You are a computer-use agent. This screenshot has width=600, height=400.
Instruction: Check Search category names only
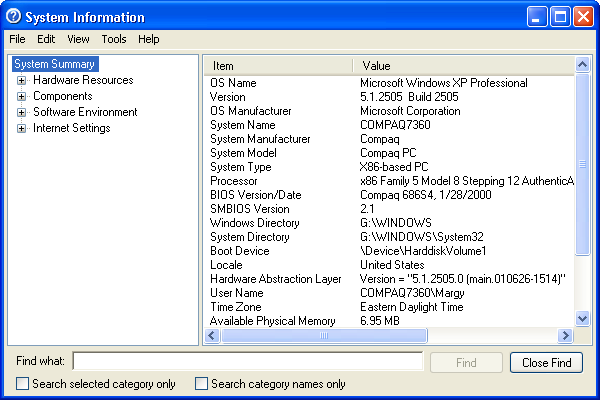202,383
